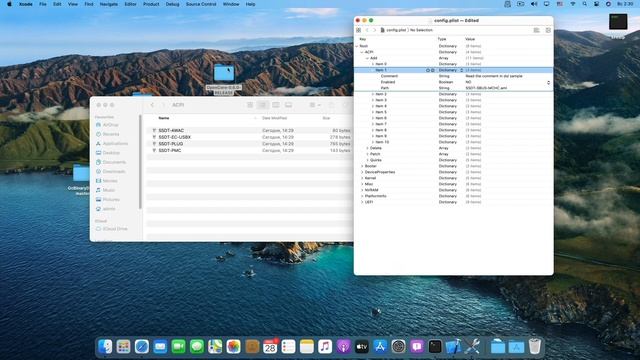Open Music app from the Dock

[325, 347]
